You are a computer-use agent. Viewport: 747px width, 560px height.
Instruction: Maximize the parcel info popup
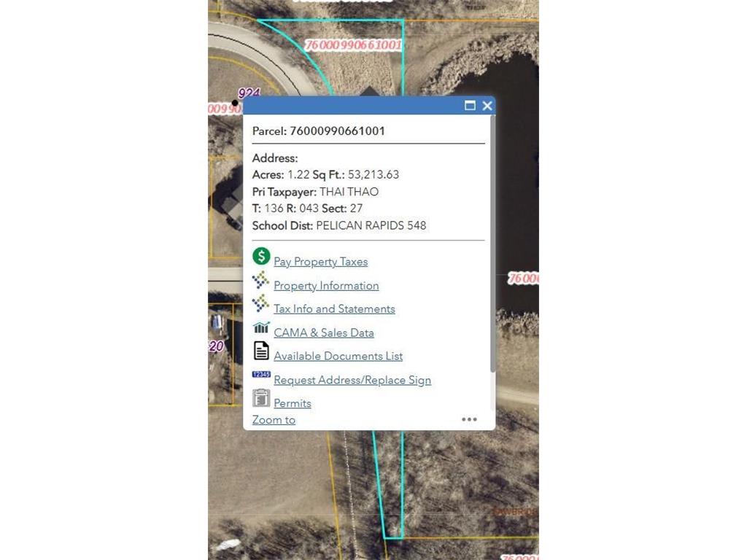[x=470, y=106]
